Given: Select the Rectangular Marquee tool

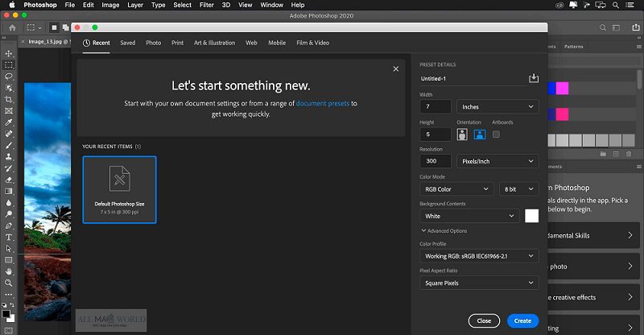Looking at the screenshot, I should click(9, 65).
